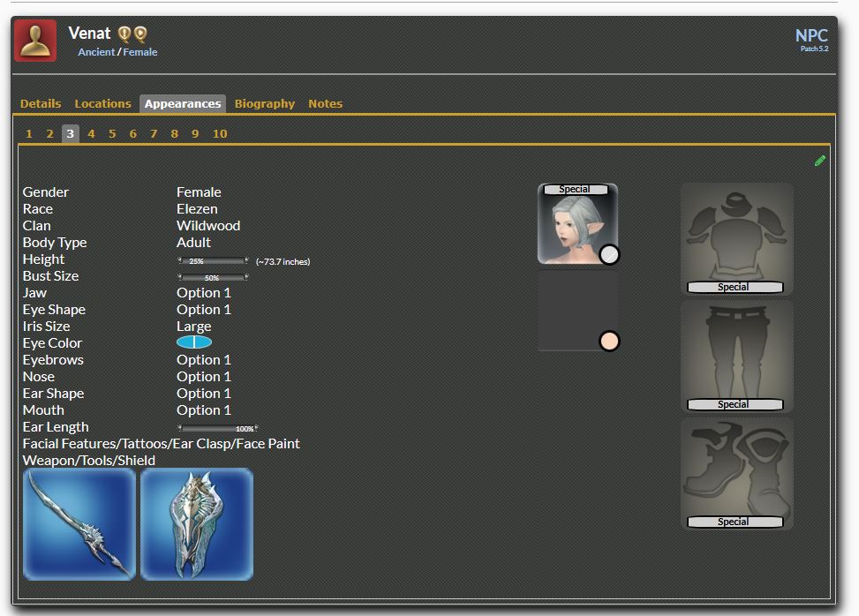
Task: Click the Nose value Option 1
Action: coord(204,377)
